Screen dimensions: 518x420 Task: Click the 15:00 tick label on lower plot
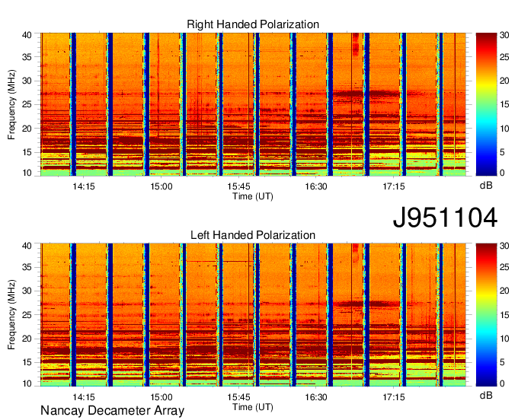(161, 396)
